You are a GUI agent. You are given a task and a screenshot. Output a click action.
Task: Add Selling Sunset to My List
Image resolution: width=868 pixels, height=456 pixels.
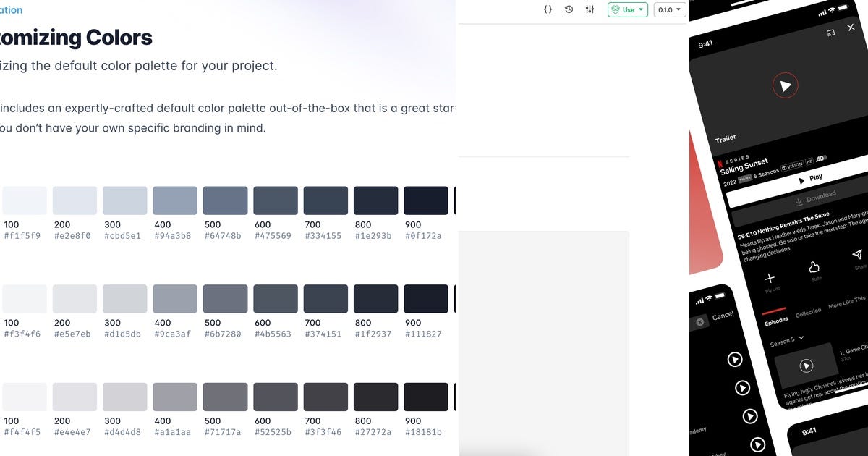(x=770, y=277)
